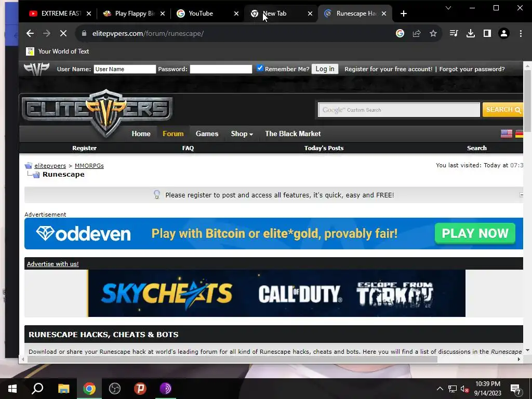532x399 pixels.
Task: Open File Explorer from the taskbar
Action: [63, 389]
